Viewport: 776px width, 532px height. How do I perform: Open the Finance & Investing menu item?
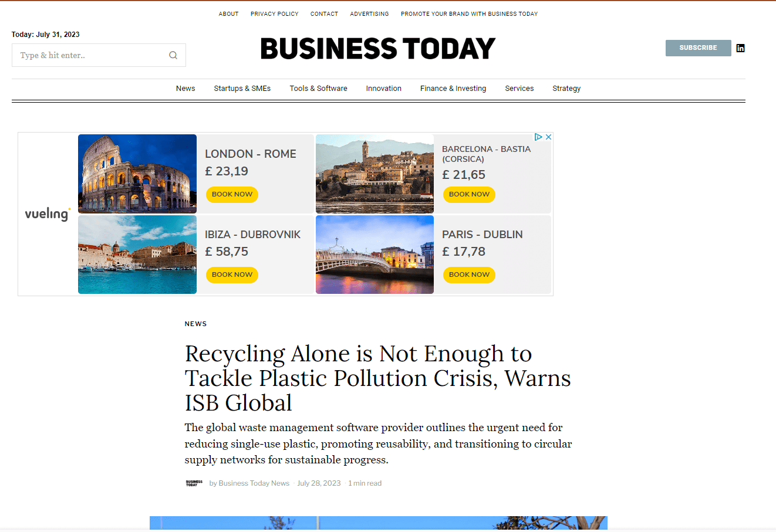453,89
